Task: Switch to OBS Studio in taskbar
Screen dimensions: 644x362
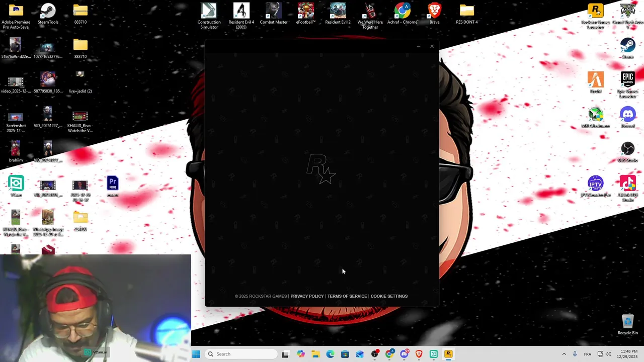Action: [374, 354]
